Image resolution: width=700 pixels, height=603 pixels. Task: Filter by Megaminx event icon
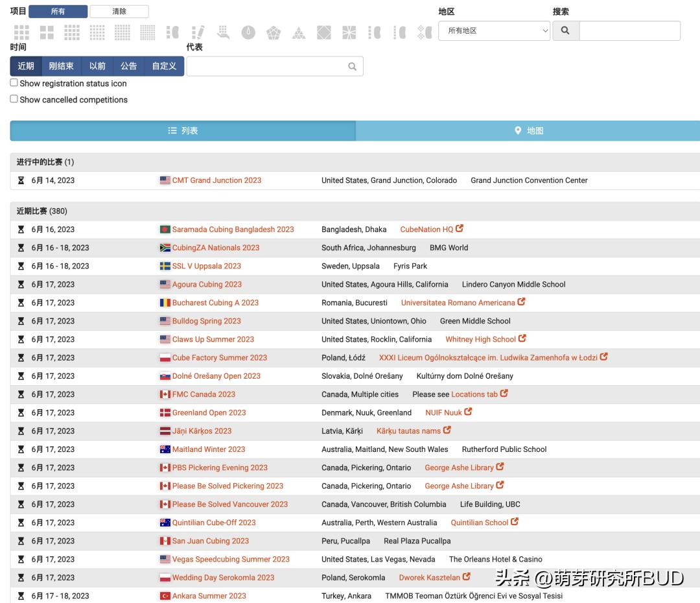pyautogui.click(x=273, y=32)
